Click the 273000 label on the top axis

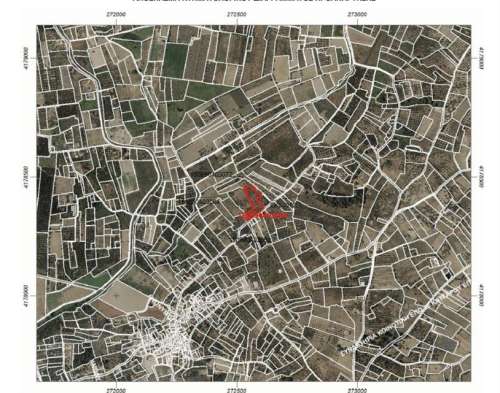click(x=357, y=15)
